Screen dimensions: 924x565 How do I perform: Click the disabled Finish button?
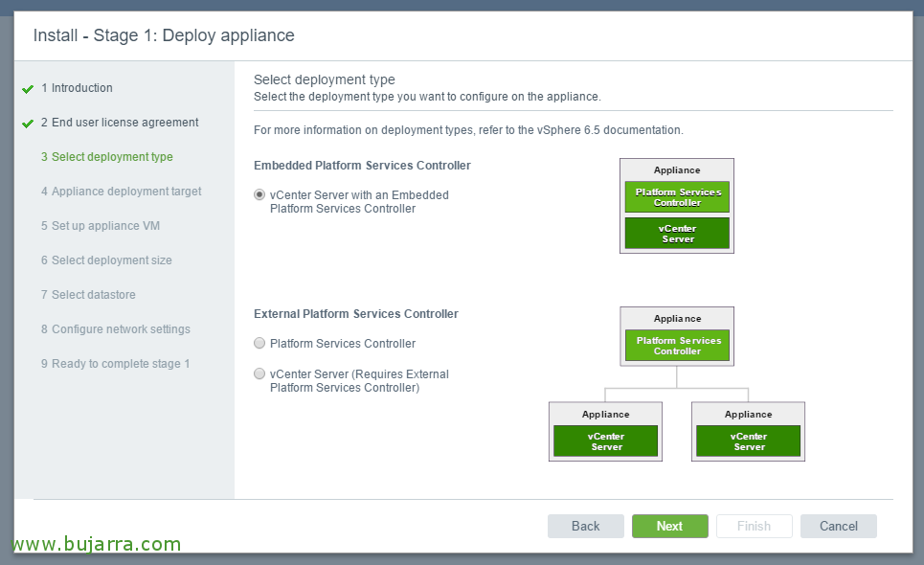(x=754, y=526)
